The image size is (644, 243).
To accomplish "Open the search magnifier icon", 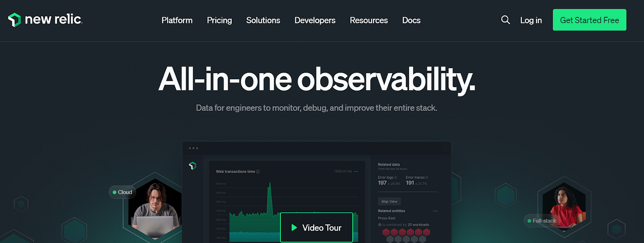I will pos(506,20).
